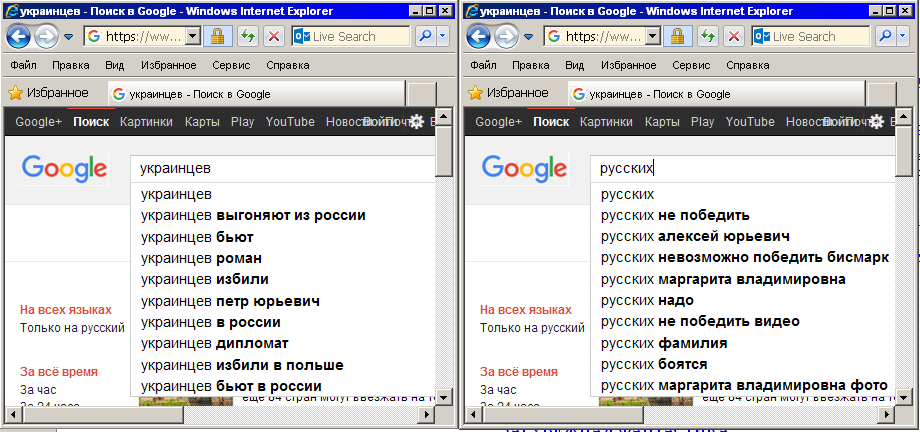Click search field containing 'украинцев'

point(283,169)
